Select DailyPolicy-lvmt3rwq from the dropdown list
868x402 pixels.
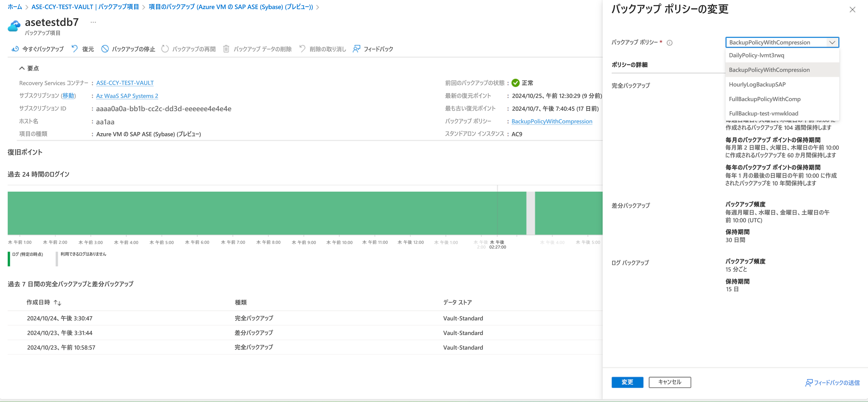click(756, 55)
